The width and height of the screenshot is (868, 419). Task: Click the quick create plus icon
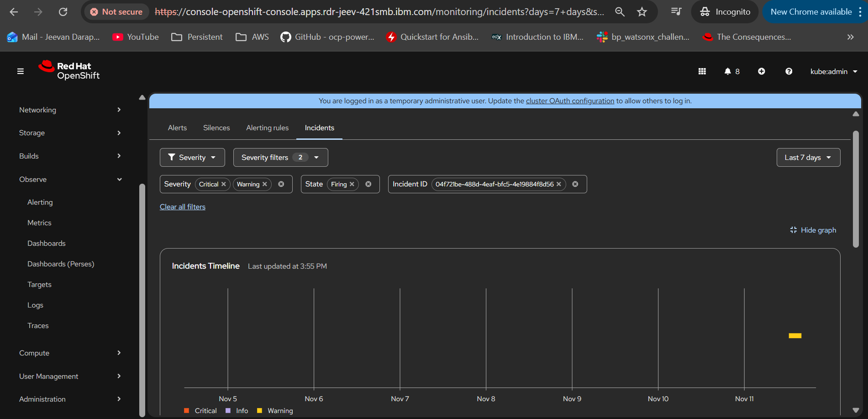coord(762,71)
